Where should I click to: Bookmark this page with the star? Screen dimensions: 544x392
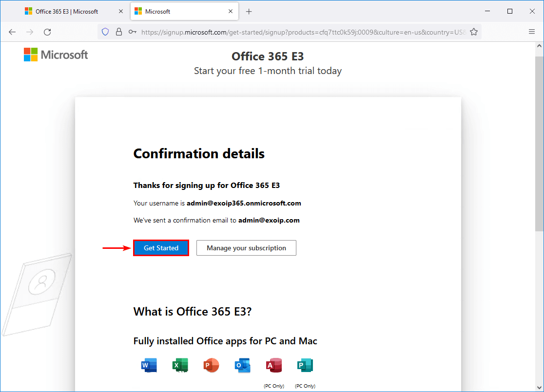point(474,32)
